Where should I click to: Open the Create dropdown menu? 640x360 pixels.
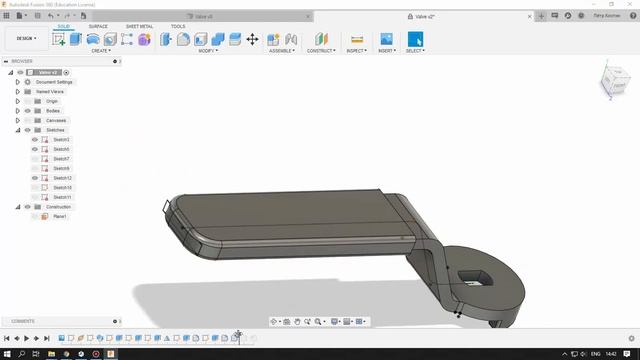(x=101, y=51)
